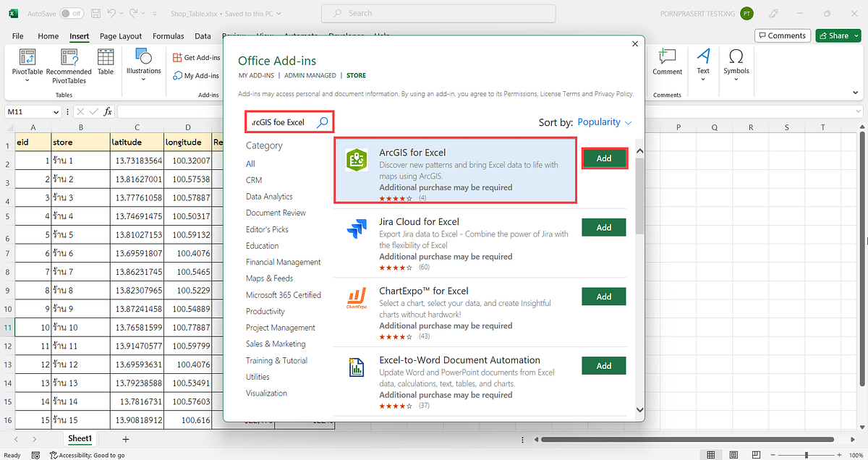Add the ArcGIS for Excel add-in

pos(604,158)
